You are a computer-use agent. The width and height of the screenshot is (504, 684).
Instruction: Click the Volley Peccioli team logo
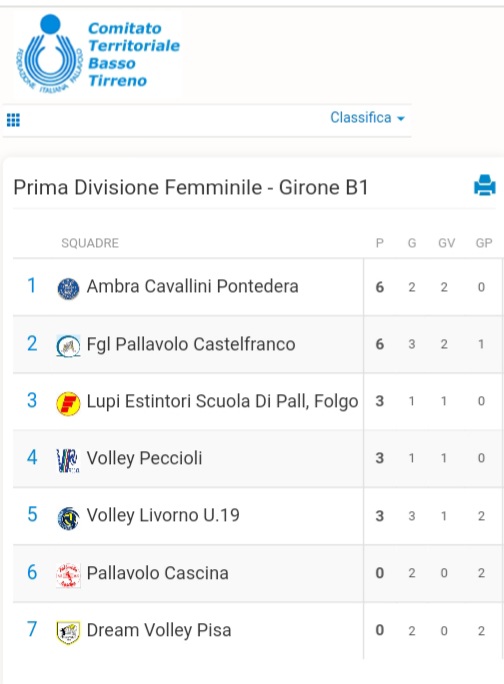coord(68,461)
